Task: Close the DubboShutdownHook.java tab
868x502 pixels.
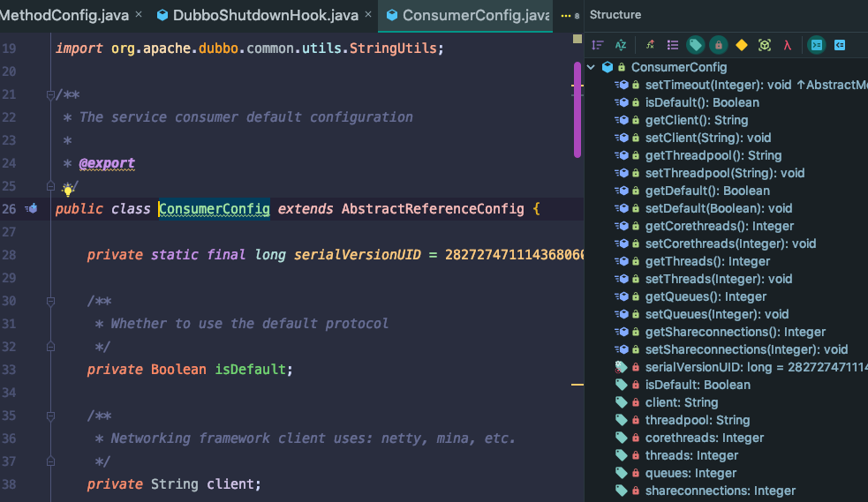Action: click(x=368, y=15)
